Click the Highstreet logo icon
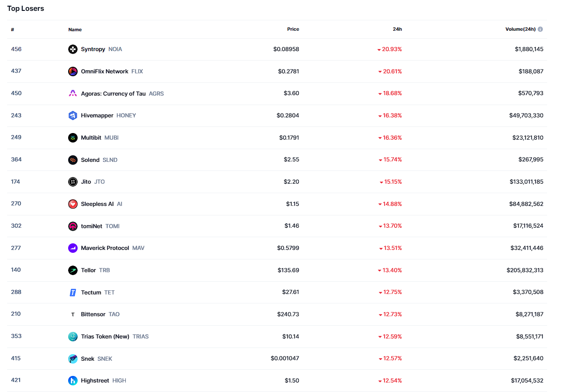The width and height of the screenshot is (575, 392). coord(72,381)
